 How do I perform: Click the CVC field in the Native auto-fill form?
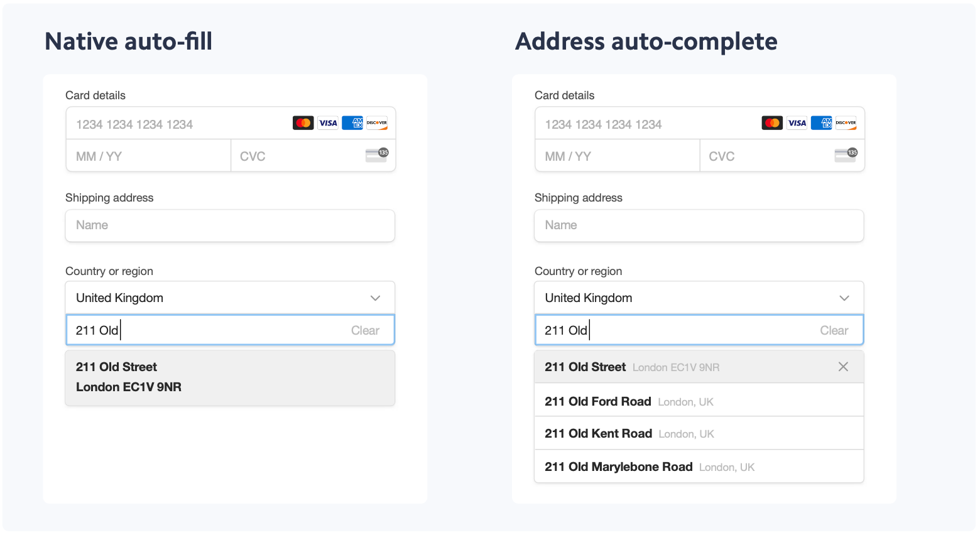tap(295, 156)
